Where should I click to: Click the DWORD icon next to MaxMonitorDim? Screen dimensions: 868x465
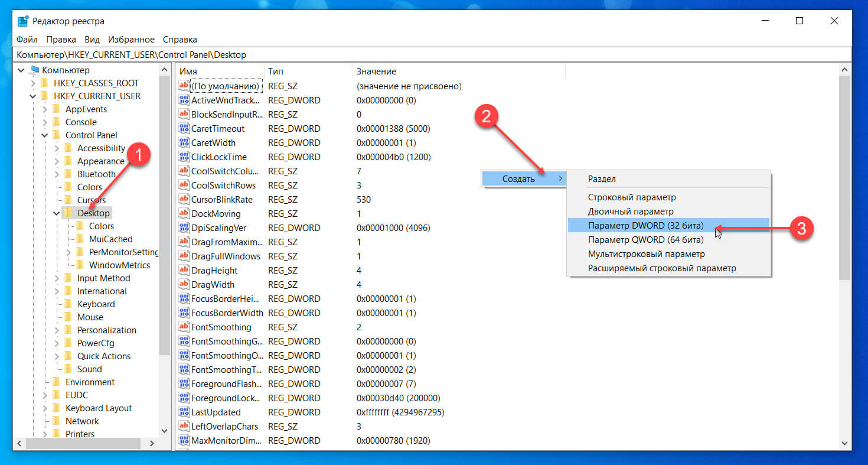[184, 441]
